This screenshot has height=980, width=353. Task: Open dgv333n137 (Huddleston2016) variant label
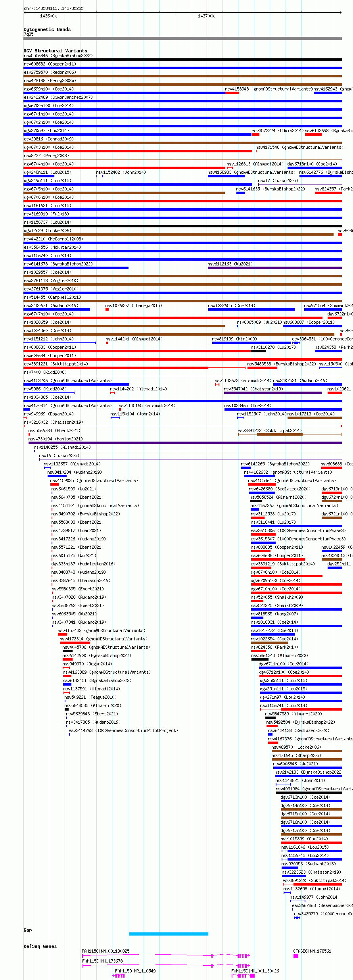click(x=83, y=564)
